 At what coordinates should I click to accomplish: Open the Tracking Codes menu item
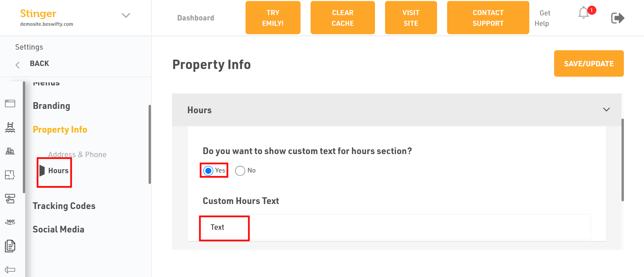click(x=64, y=206)
